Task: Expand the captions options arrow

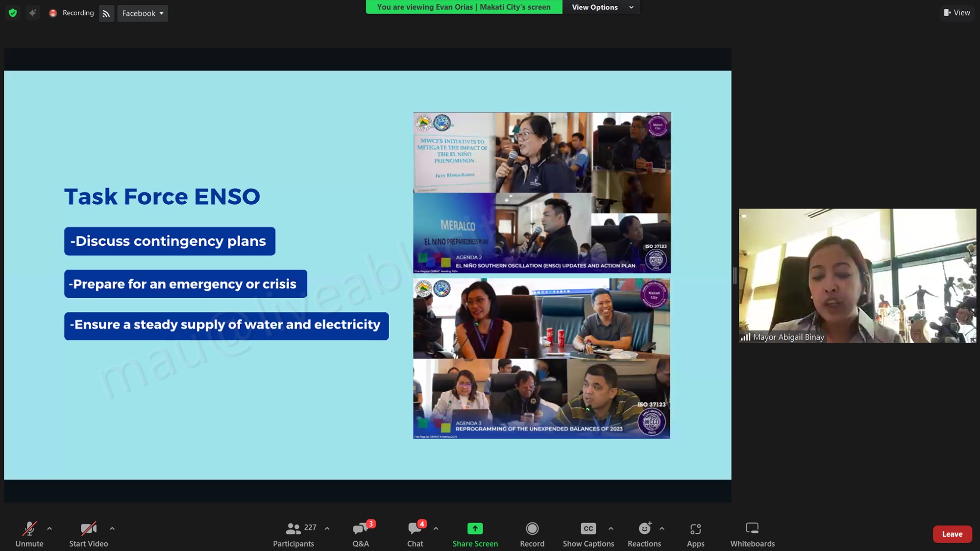Action: 611,528
